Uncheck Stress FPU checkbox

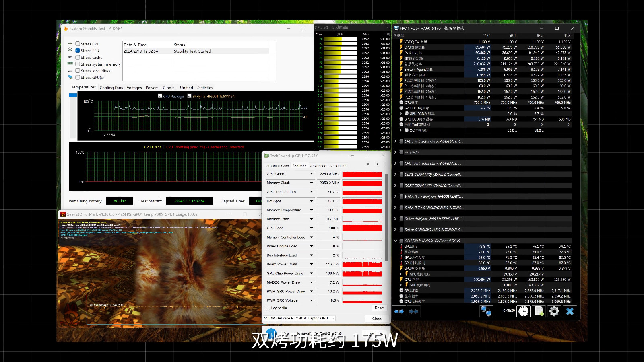[x=78, y=51]
